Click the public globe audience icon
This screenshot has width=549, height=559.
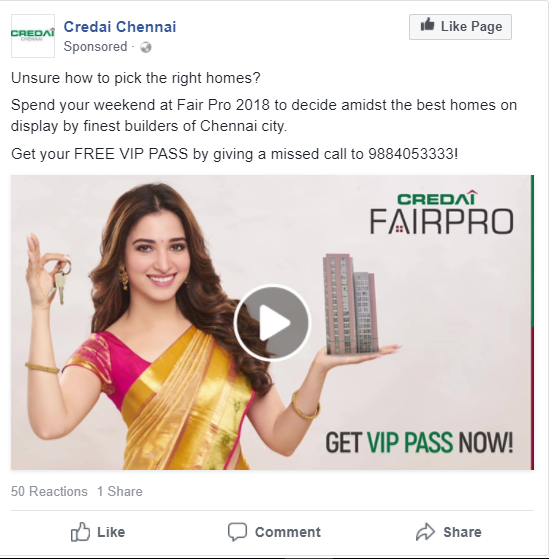(146, 47)
